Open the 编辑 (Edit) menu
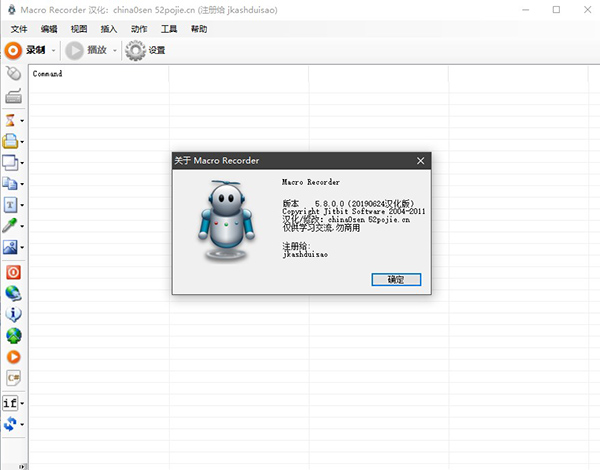This screenshot has height=470, width=600. click(x=49, y=29)
